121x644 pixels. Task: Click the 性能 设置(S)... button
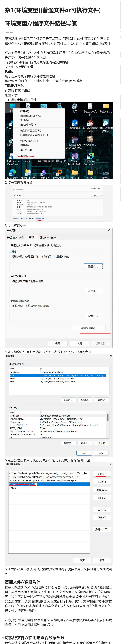(x=93, y=266)
